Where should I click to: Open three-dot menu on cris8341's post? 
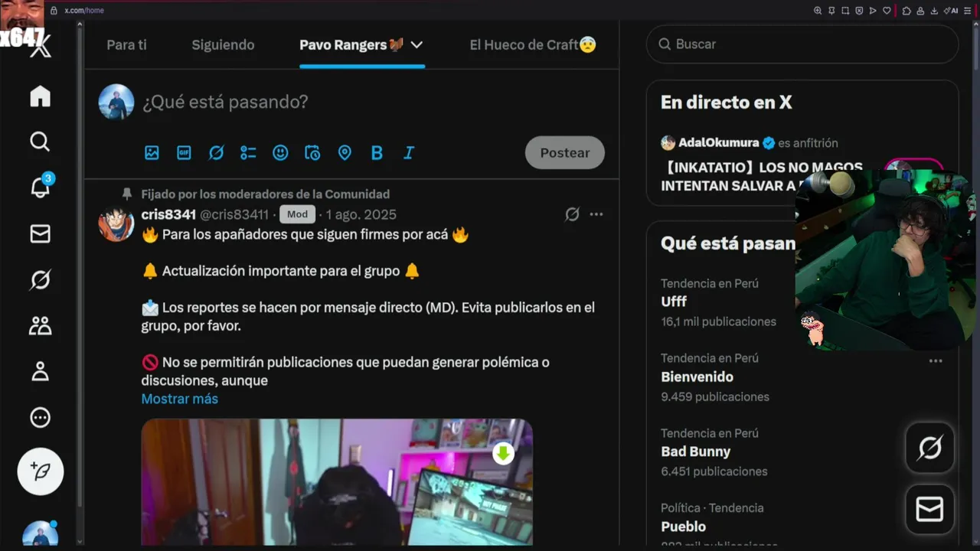coord(596,214)
